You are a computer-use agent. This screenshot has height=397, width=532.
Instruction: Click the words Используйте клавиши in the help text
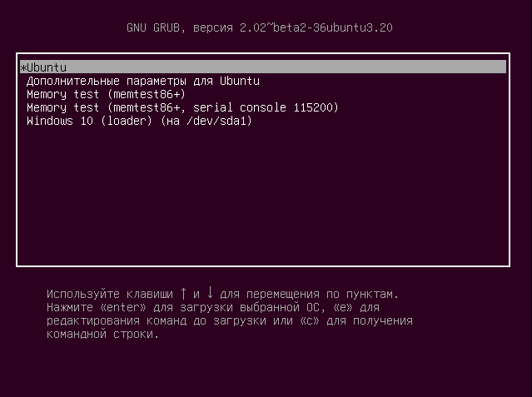[x=109, y=294]
